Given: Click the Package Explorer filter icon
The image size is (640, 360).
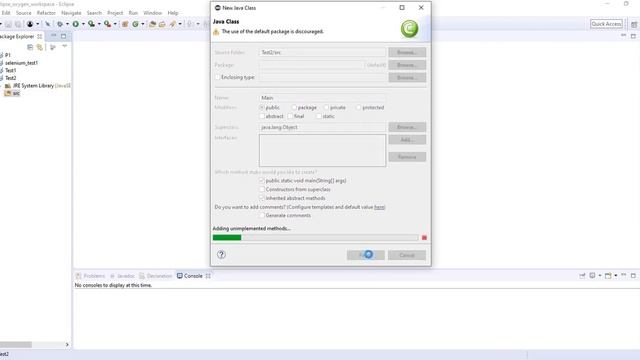Looking at the screenshot, I should (52, 47).
